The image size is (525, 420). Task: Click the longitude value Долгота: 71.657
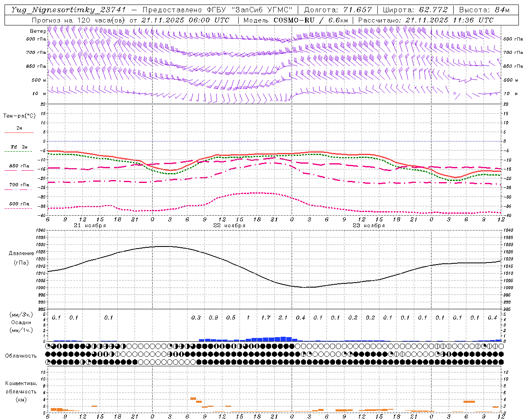(x=338, y=10)
